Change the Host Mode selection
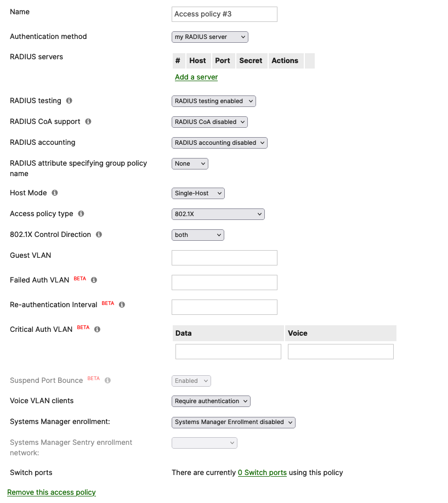Image resolution: width=448 pixels, height=503 pixels. tap(197, 193)
